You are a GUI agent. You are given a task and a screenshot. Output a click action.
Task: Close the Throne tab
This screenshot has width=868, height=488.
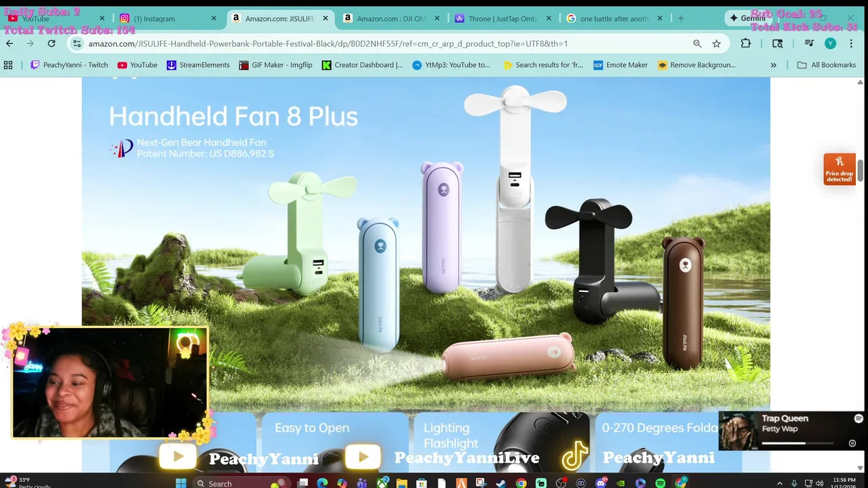click(549, 19)
